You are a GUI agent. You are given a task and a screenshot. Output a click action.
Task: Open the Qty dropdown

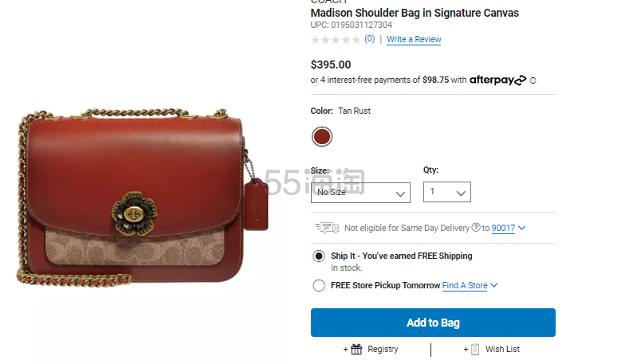[x=447, y=192]
